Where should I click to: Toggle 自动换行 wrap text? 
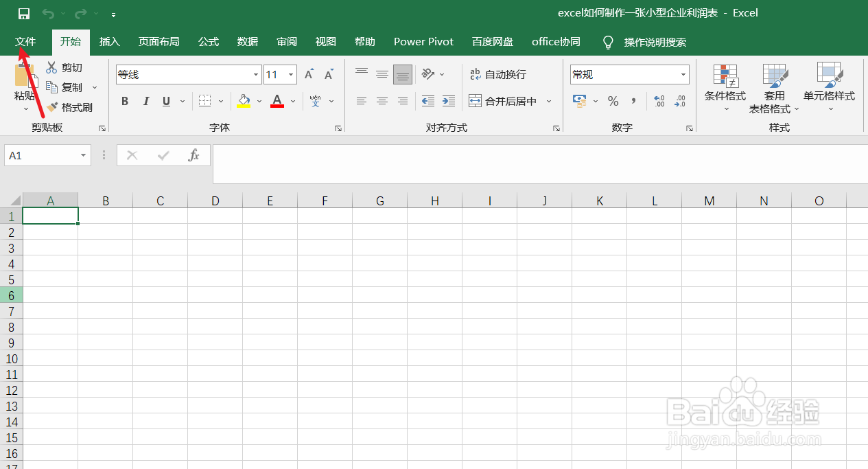(499, 74)
